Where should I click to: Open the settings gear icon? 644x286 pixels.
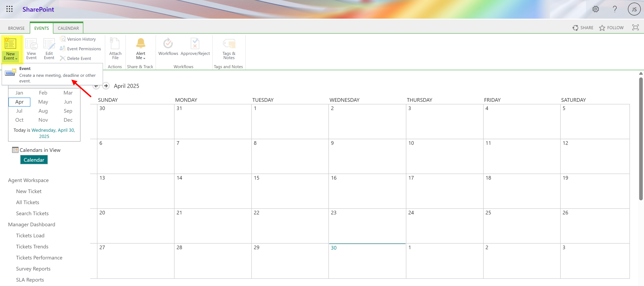595,9
